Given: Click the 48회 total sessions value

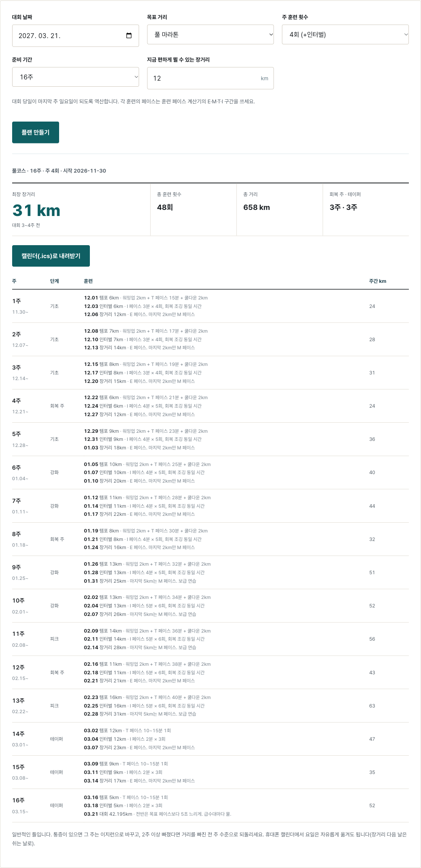Looking at the screenshot, I should point(165,207).
